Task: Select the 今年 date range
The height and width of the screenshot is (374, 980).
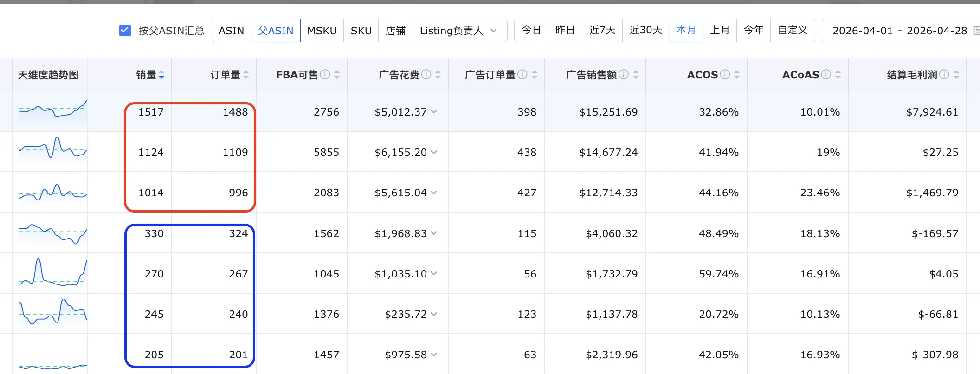Action: 754,31
